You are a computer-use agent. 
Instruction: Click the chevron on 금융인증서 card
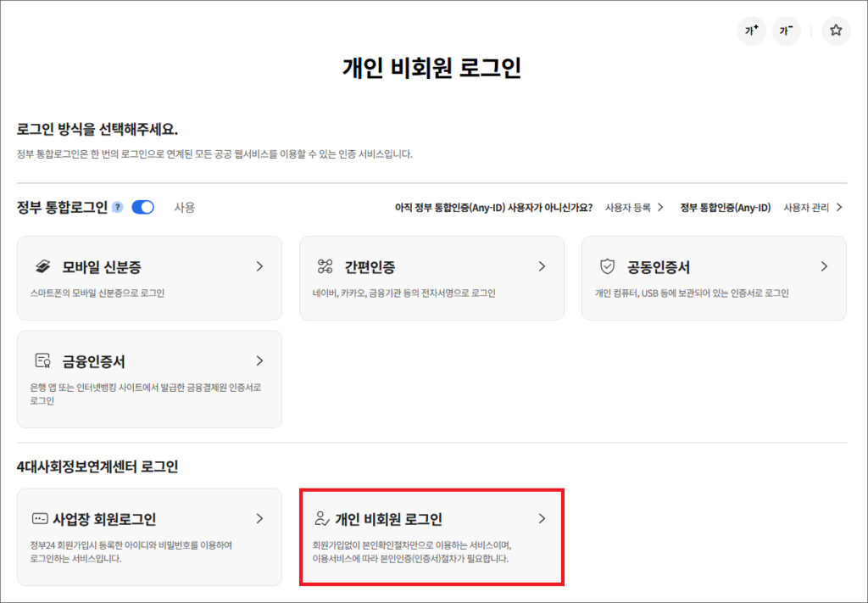(x=259, y=360)
